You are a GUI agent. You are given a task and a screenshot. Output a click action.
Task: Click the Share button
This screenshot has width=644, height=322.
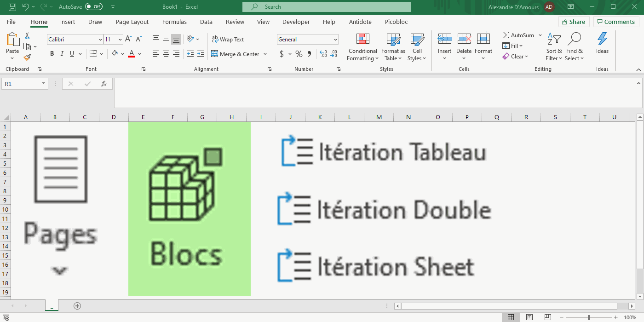(574, 22)
